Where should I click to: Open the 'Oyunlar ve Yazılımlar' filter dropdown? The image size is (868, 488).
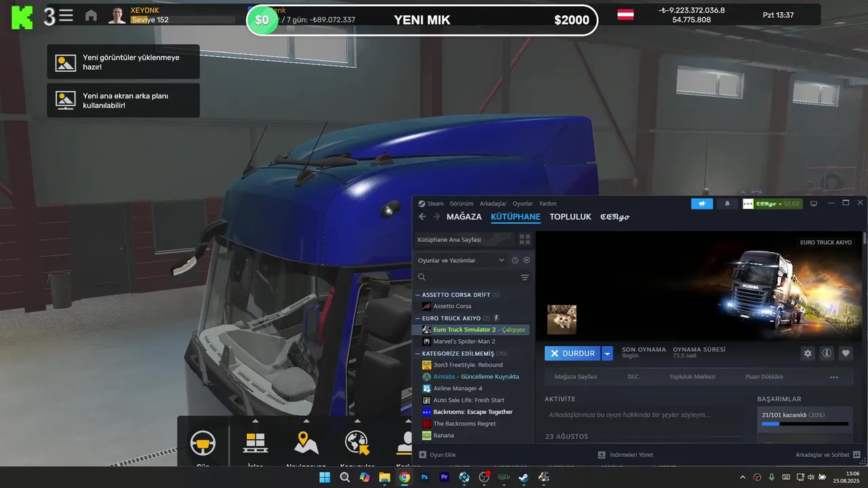tap(461, 260)
